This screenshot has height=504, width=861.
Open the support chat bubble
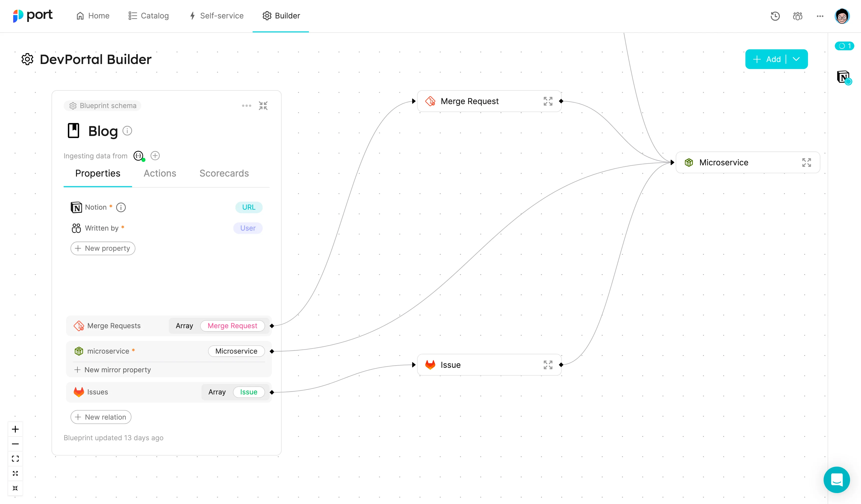click(x=836, y=479)
